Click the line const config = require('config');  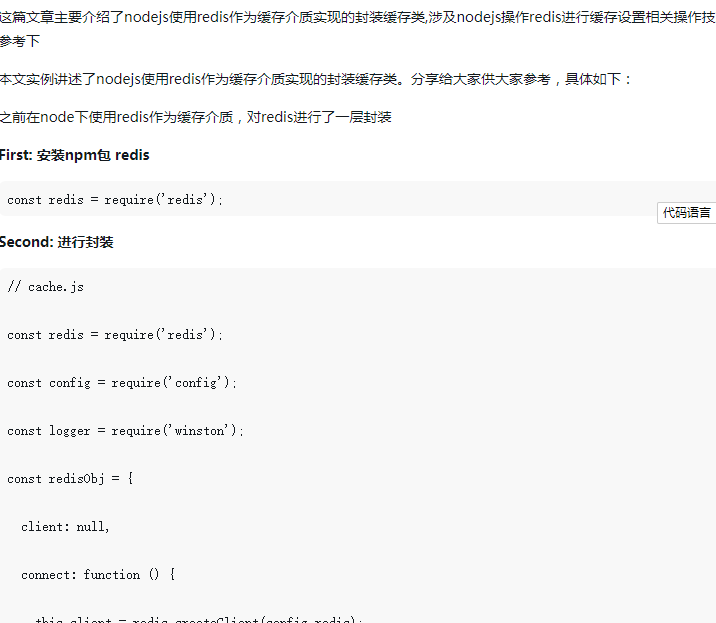[x=122, y=383]
